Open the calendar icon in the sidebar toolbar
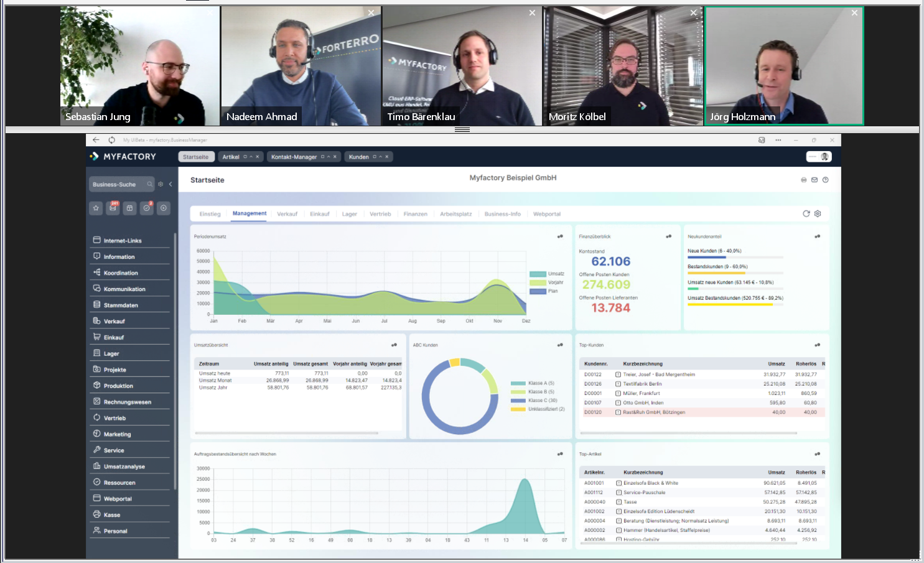 (129, 208)
